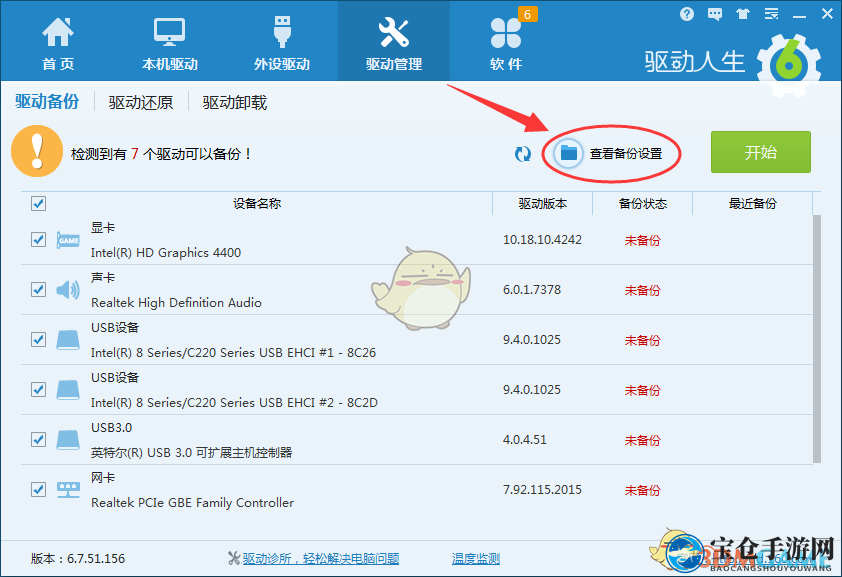Open the 软件 tab
842x577 pixels.
(x=506, y=43)
